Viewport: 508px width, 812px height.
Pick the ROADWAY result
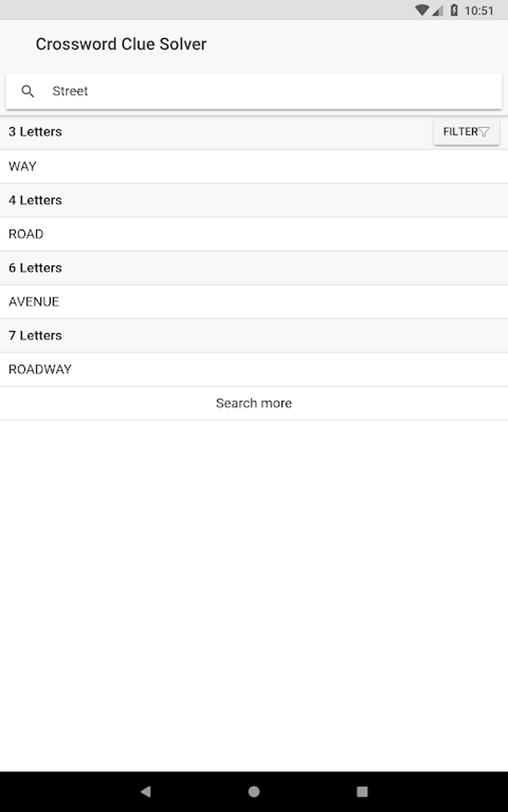click(x=40, y=369)
